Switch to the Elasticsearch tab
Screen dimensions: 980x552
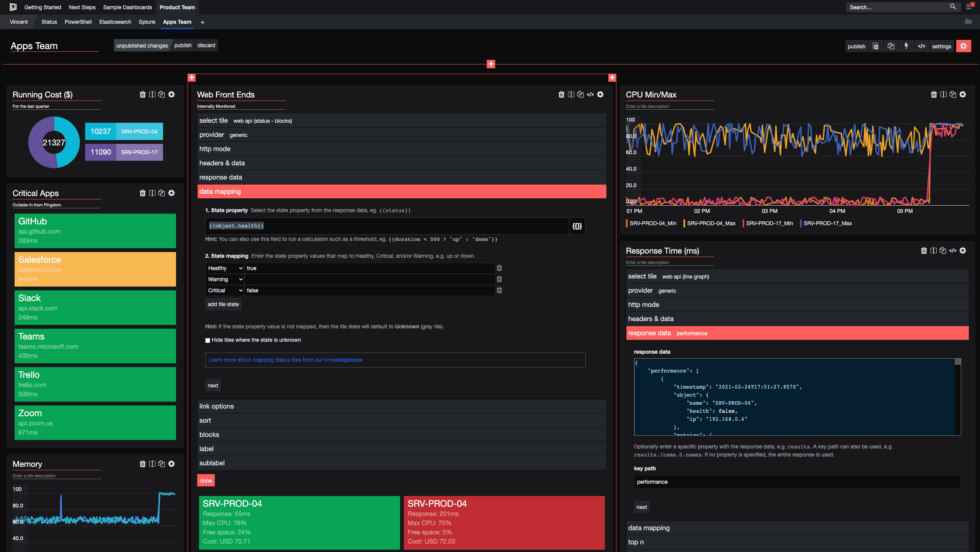pos(115,22)
